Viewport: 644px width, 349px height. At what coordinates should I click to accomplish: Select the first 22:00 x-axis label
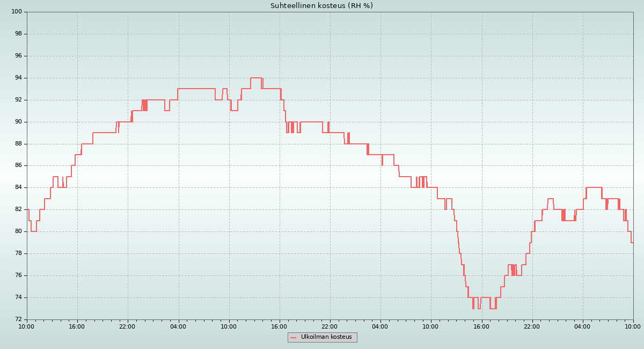pos(128,326)
